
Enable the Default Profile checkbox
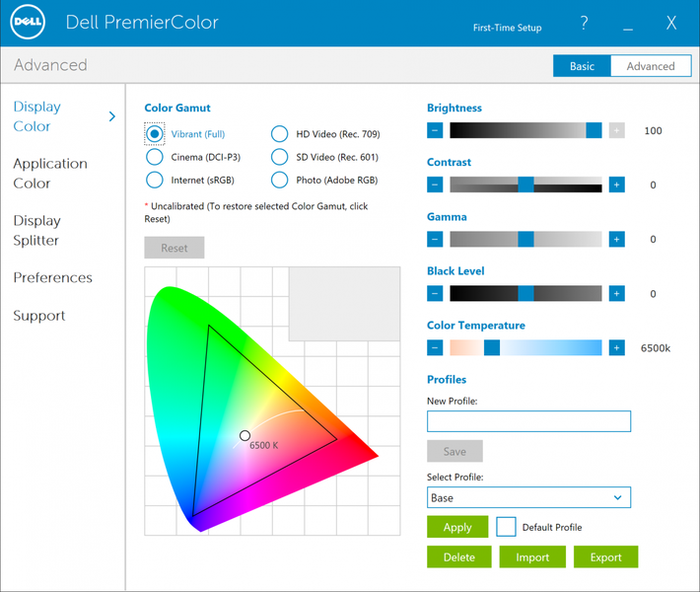point(506,527)
